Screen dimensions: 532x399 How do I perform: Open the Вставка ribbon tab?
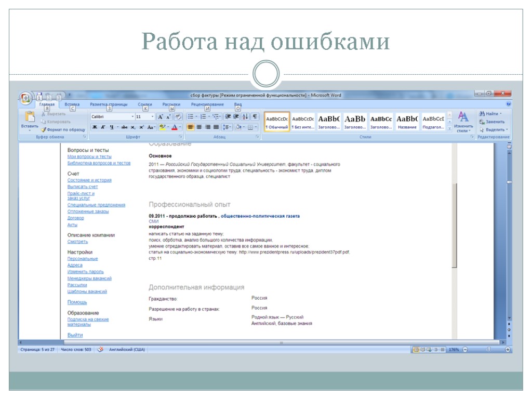pos(72,104)
